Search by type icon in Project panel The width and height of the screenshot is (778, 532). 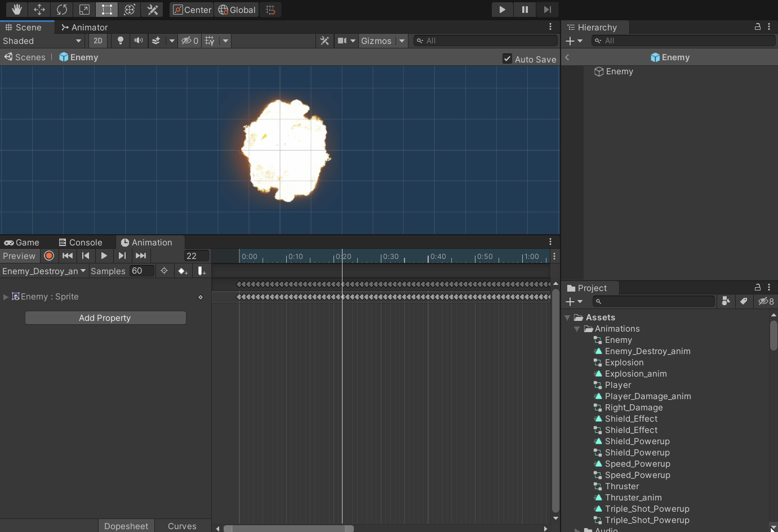coord(726,301)
